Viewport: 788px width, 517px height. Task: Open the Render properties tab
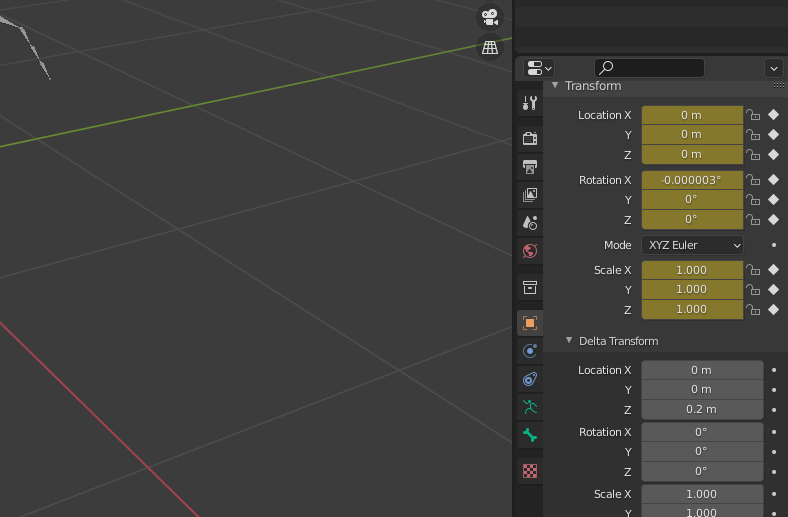point(530,138)
